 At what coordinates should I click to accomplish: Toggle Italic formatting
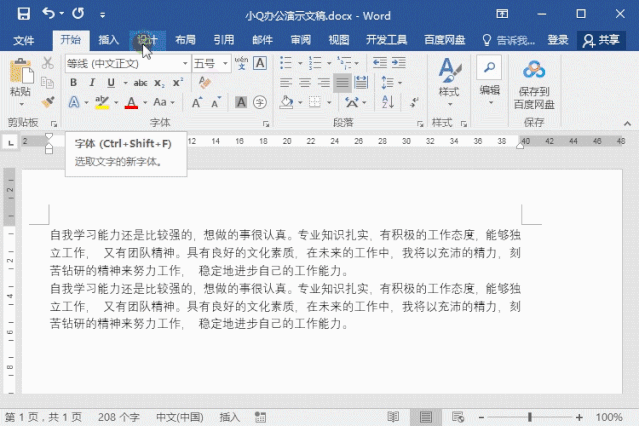[92, 83]
